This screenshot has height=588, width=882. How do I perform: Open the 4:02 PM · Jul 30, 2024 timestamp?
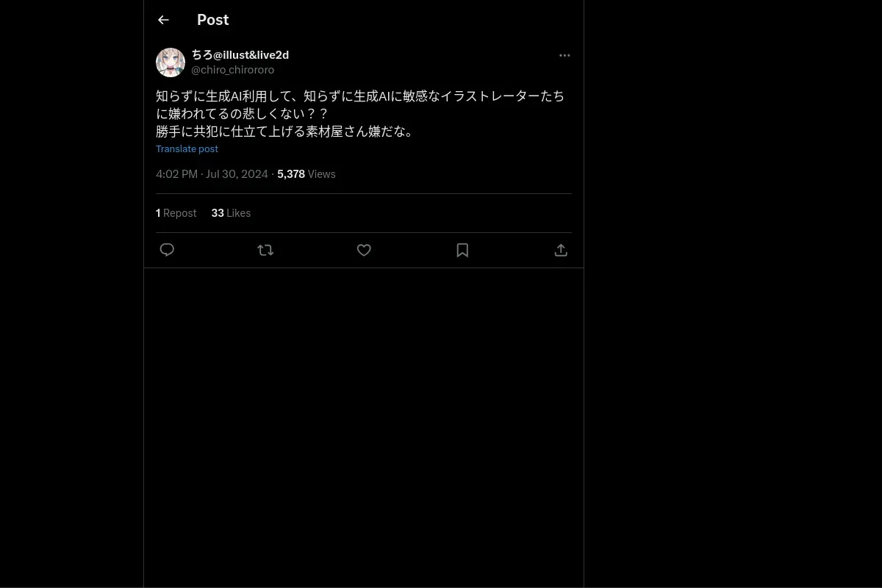(212, 174)
